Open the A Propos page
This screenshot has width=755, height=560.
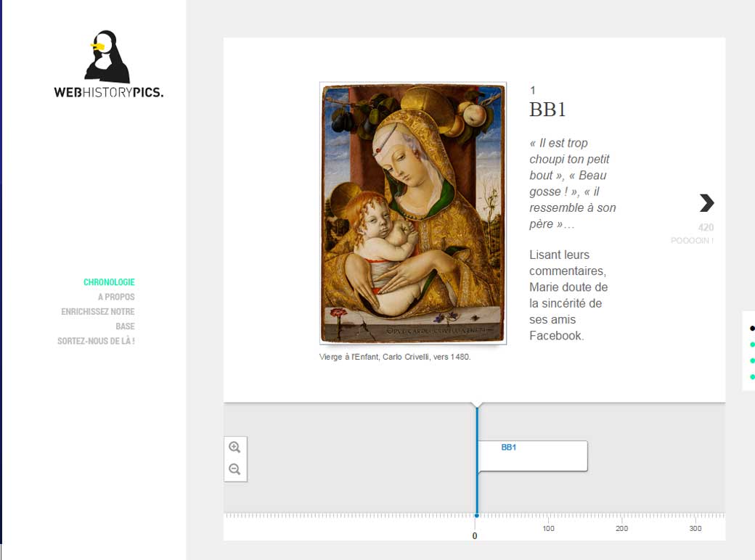pos(116,297)
